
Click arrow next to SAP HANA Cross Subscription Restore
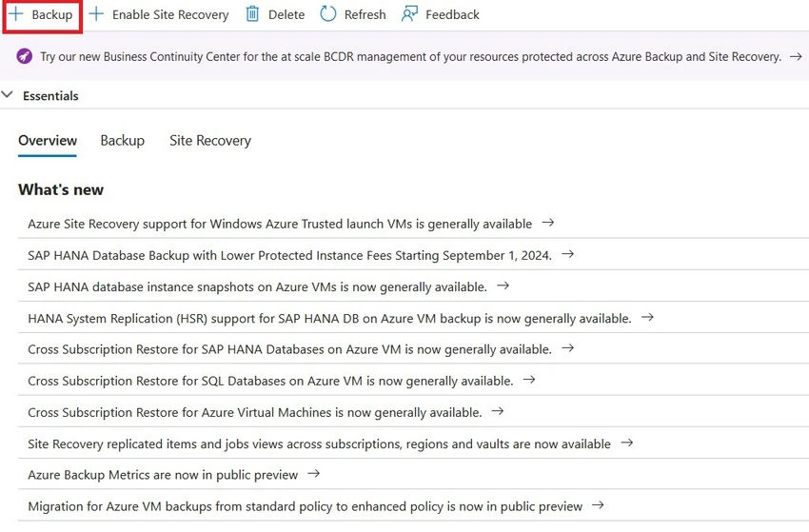[x=567, y=347]
